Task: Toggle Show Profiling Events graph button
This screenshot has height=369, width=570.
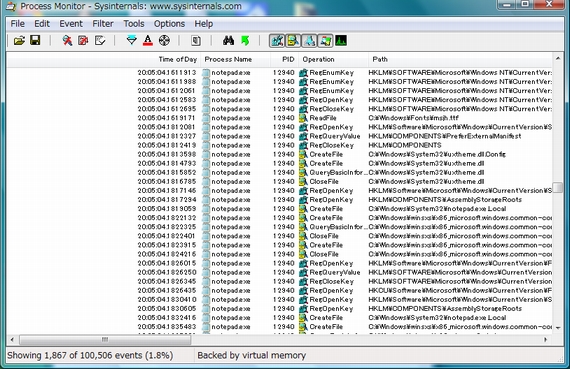Action: point(341,41)
